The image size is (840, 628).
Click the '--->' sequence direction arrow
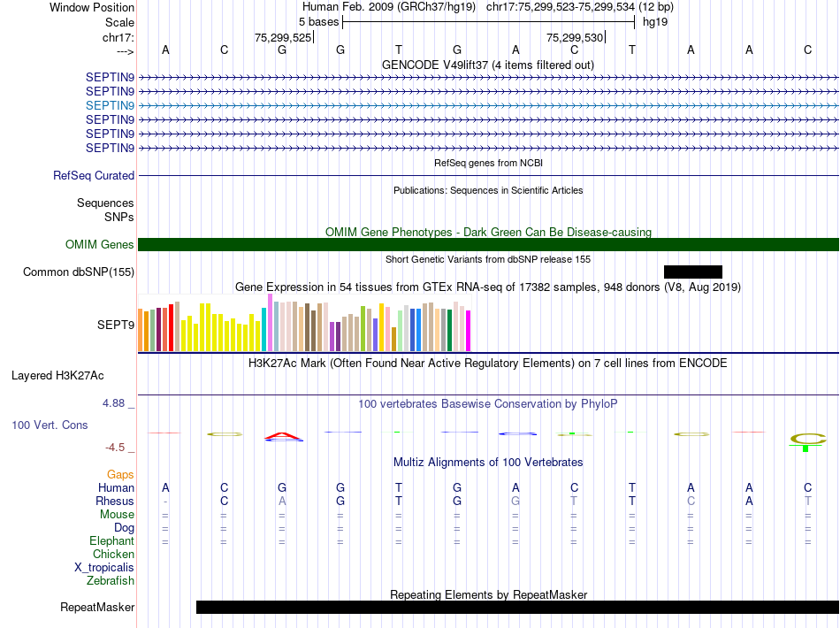[126, 51]
